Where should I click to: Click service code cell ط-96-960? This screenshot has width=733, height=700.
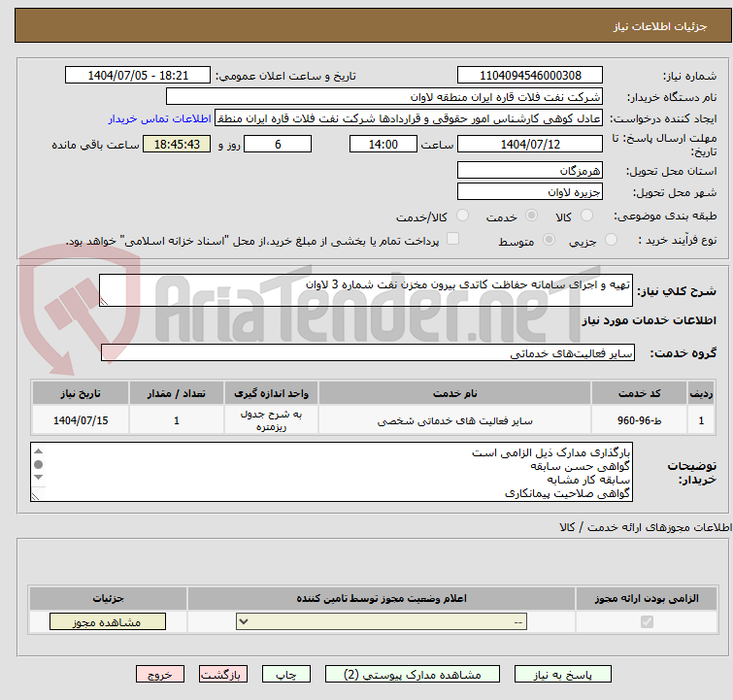click(x=639, y=420)
